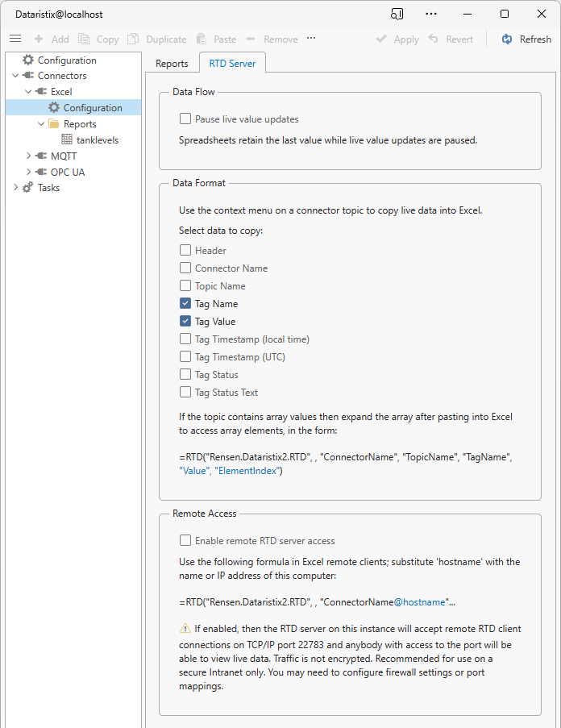561x728 pixels.
Task: Click the Excel Configuration gear icon
Action: pos(54,108)
